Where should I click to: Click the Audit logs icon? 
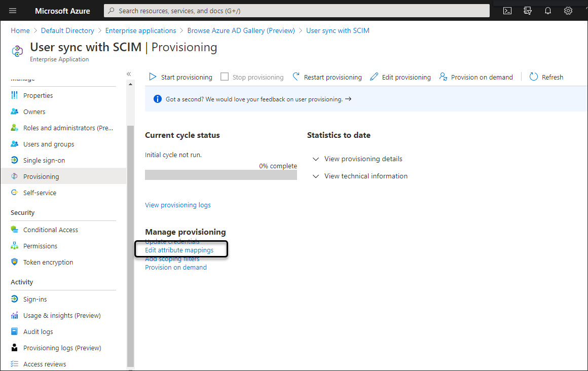pyautogui.click(x=15, y=331)
